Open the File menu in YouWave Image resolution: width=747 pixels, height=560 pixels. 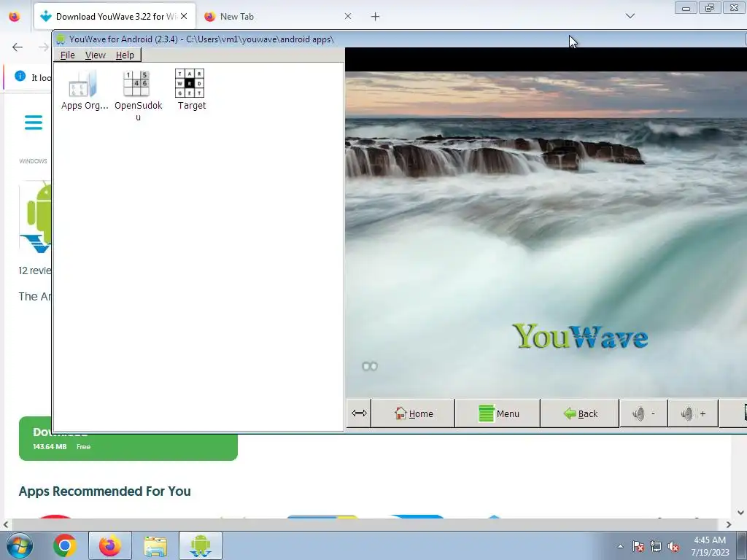(x=67, y=55)
